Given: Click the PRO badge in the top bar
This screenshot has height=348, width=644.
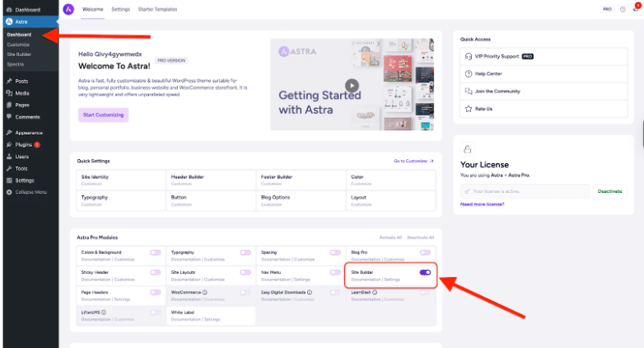Looking at the screenshot, I should pos(607,9).
